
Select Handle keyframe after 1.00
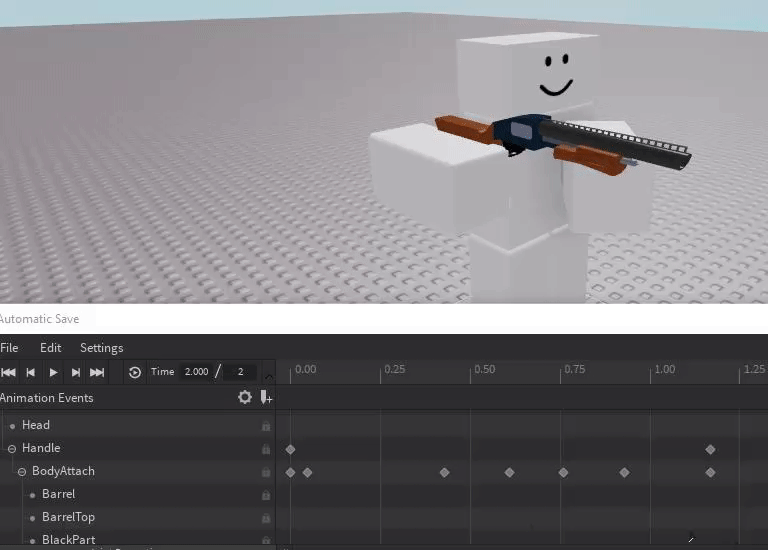[710, 449]
